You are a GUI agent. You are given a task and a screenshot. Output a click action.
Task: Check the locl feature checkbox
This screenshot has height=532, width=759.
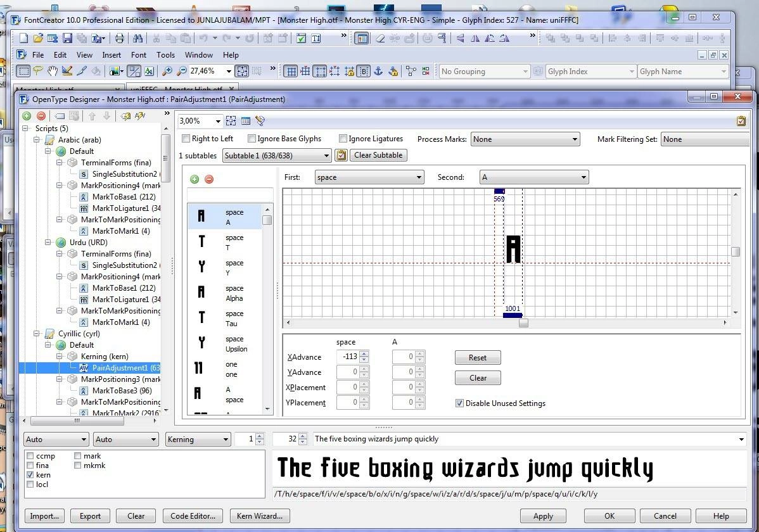[30, 484]
